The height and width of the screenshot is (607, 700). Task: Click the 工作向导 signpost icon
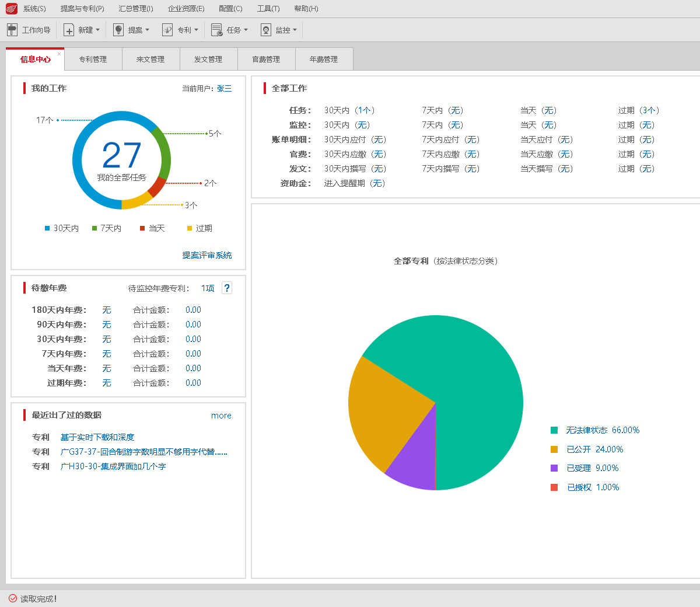12,30
